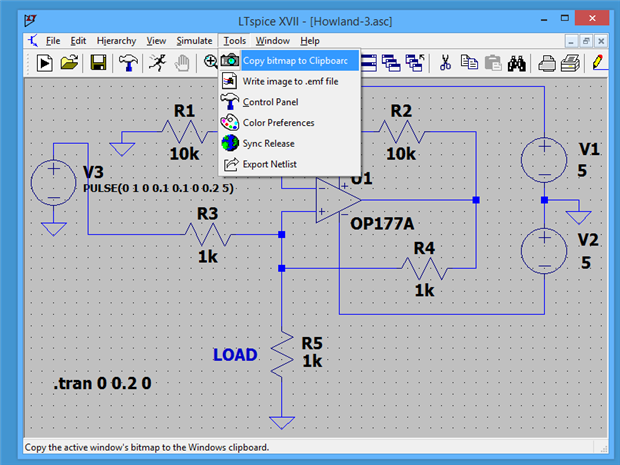Click the Print printer toolbar icon

click(x=569, y=63)
